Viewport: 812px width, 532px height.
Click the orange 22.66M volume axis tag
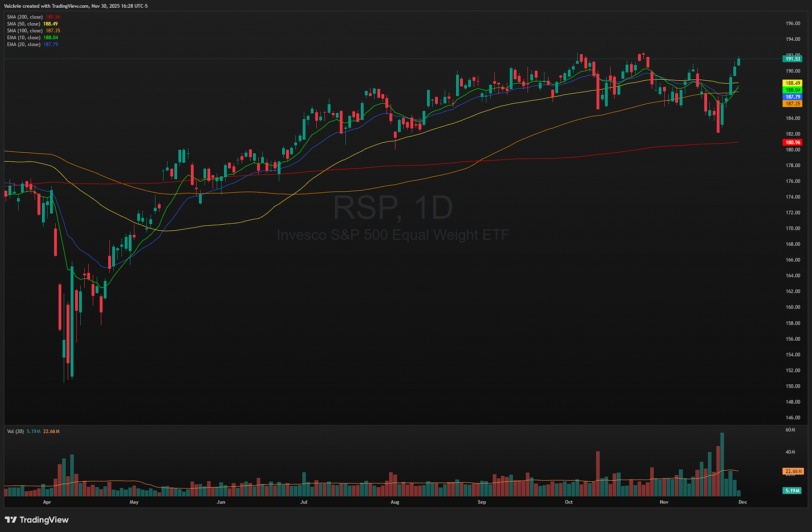[792, 472]
